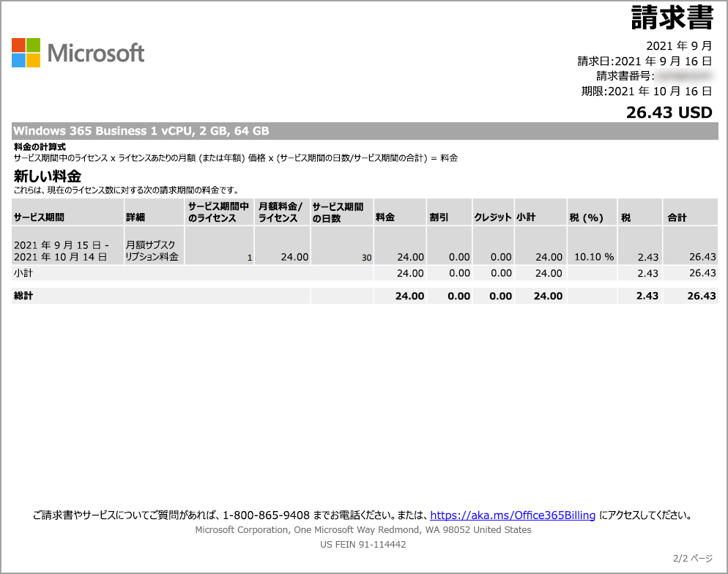Image resolution: width=728 pixels, height=574 pixels.
Task: Click the 税 (%) column header
Action: pyautogui.click(x=592, y=212)
